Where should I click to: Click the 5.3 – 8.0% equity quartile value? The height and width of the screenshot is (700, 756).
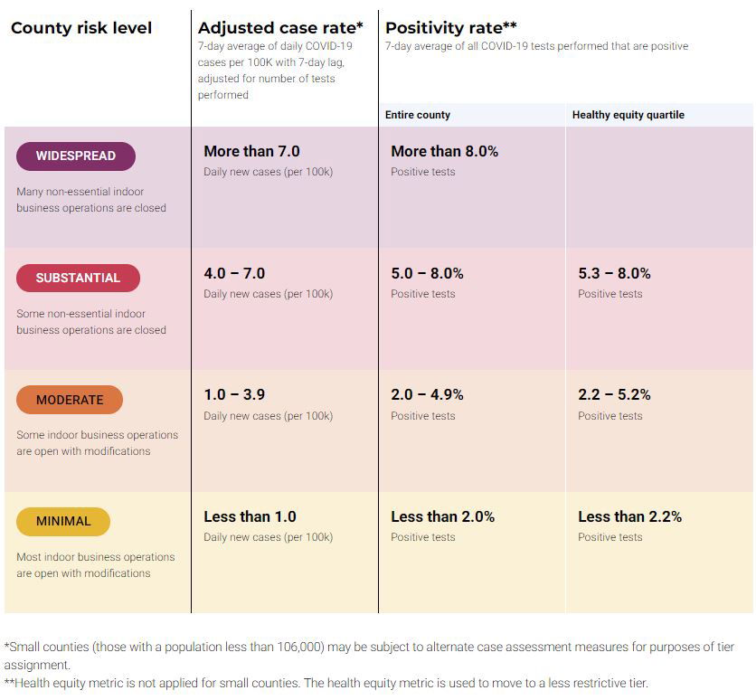(614, 273)
